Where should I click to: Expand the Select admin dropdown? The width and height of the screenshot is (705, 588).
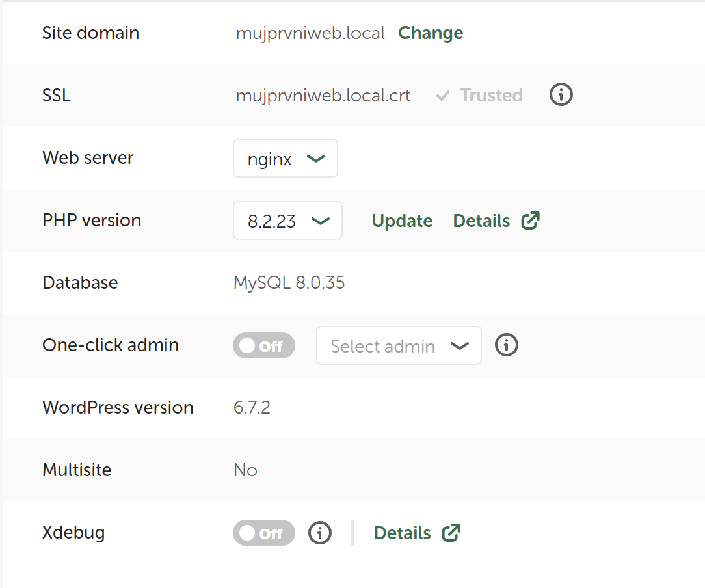pos(399,345)
